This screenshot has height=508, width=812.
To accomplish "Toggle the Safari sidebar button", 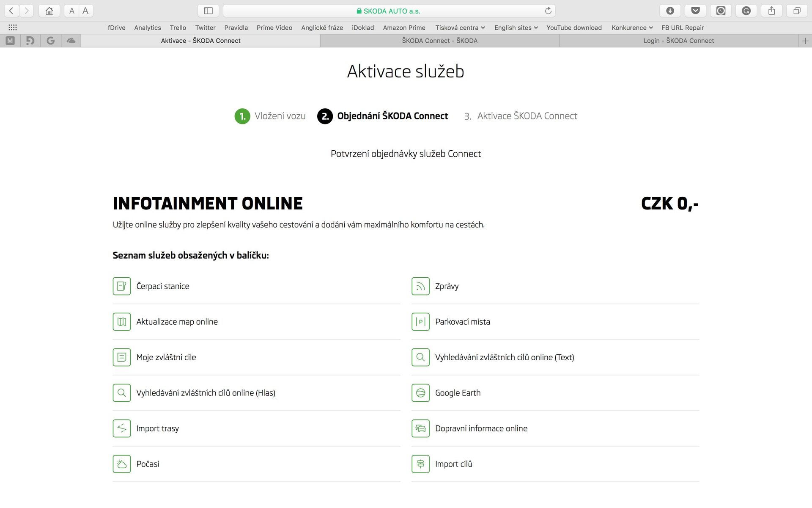I will (208, 11).
